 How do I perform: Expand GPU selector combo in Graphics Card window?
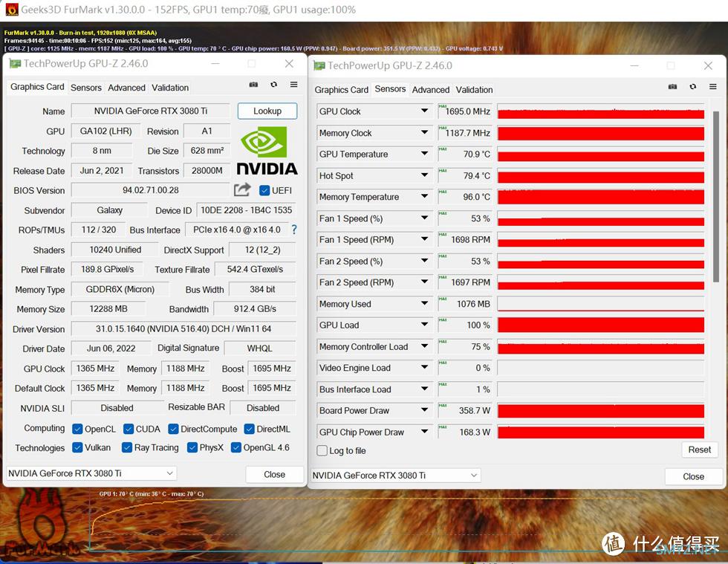170,473
